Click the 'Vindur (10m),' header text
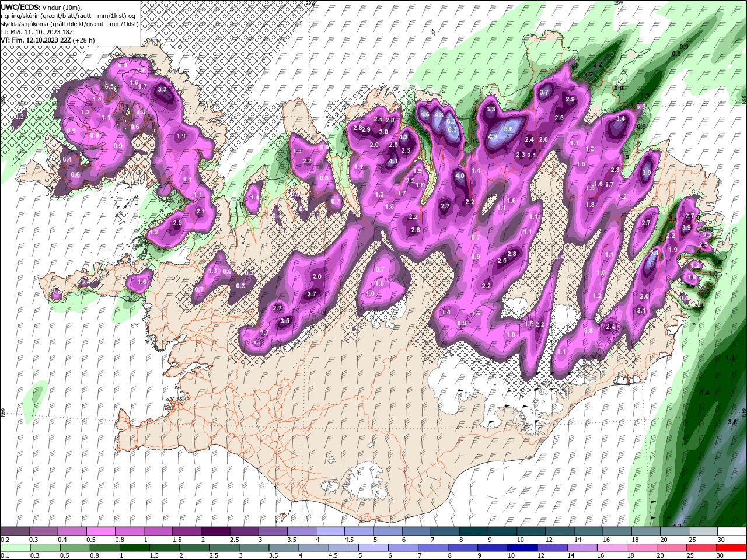The image size is (747, 560). (62, 6)
